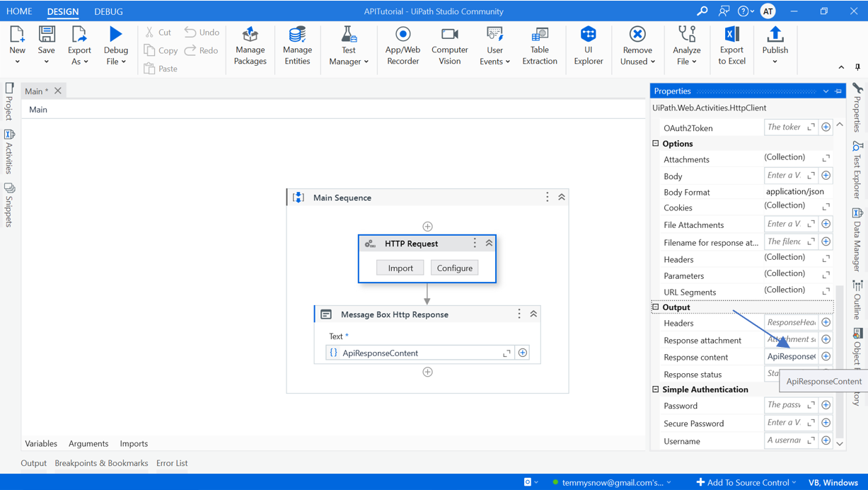Screen dimensions: 868x490
Task: Pin the Properties panel
Action: point(838,91)
